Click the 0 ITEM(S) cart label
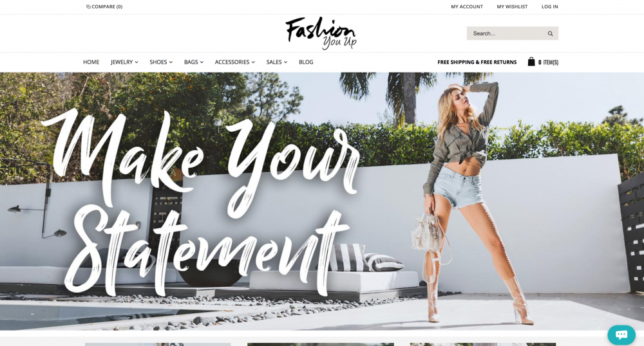This screenshot has width=644, height=346. tap(548, 62)
